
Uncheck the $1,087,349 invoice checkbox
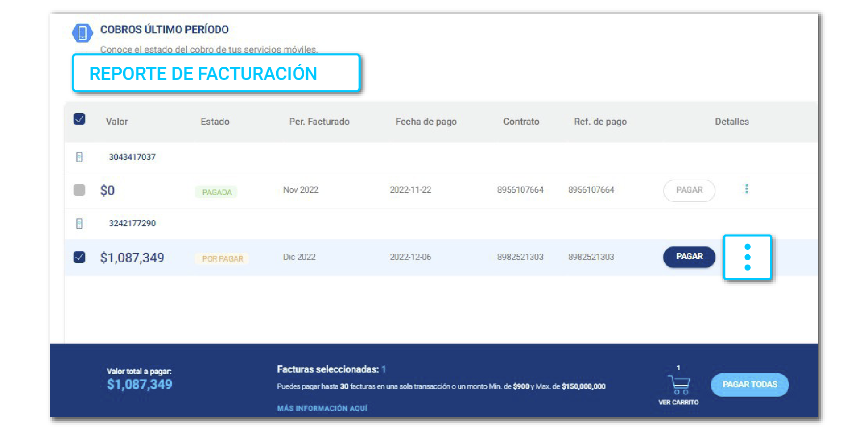pos(79,257)
